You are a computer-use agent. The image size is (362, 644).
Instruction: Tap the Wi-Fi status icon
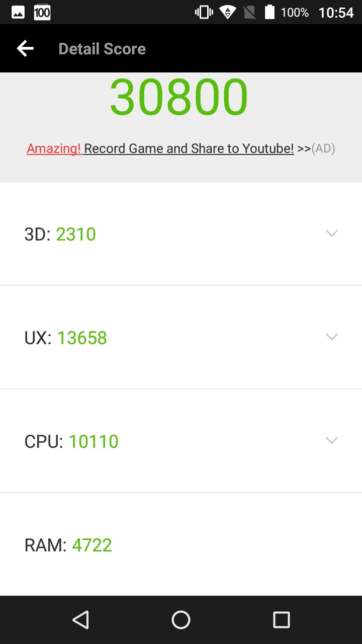click(228, 13)
